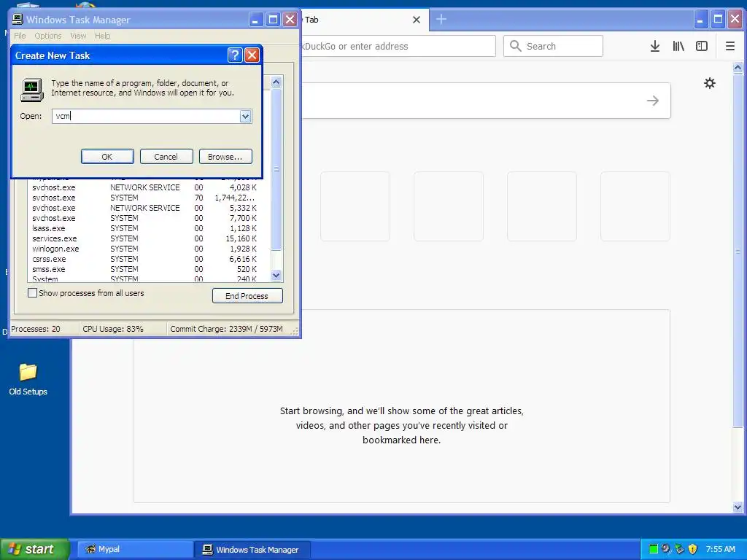Click the CPU Usage: 83% status entry
This screenshot has width=747, height=560.
[113, 329]
